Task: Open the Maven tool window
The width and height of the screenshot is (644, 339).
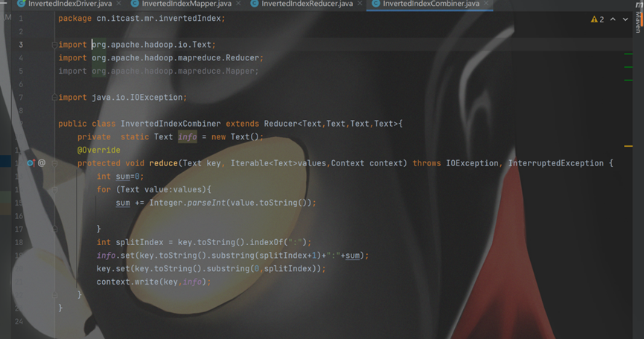Action: [638, 19]
